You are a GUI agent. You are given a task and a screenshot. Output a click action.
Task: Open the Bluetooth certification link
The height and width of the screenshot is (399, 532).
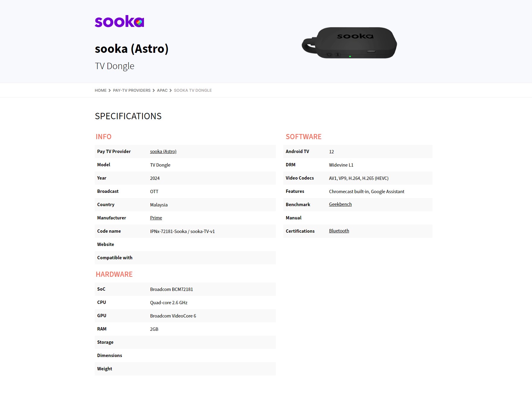pos(339,231)
